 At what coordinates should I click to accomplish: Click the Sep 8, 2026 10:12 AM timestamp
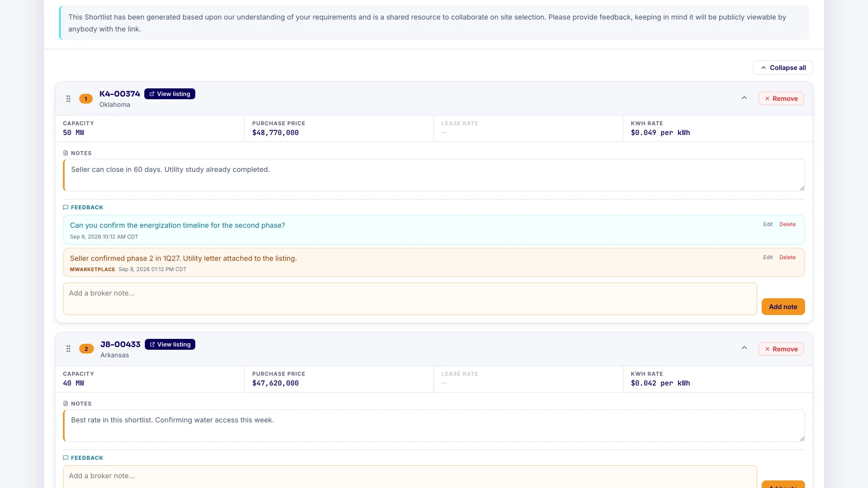tap(104, 237)
